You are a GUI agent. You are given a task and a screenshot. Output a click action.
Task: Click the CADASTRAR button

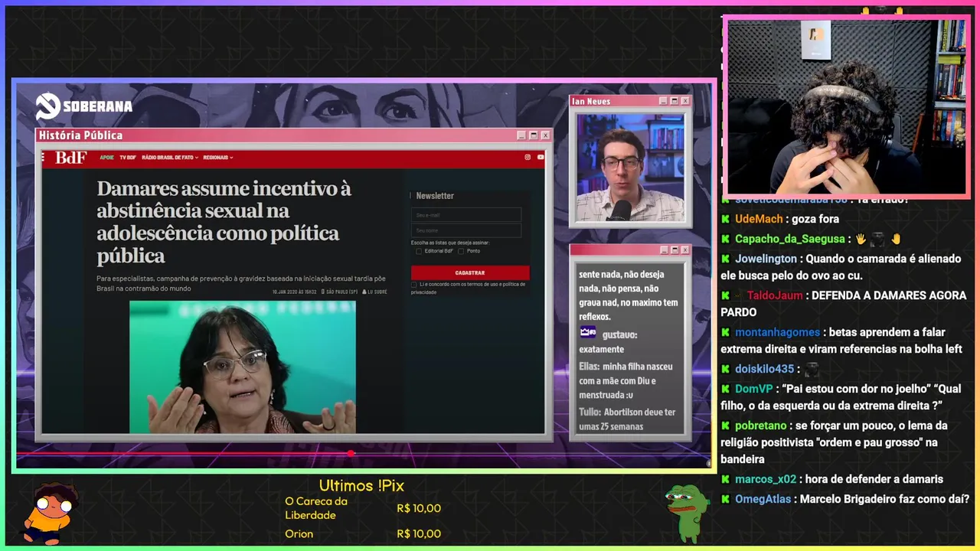[470, 272]
